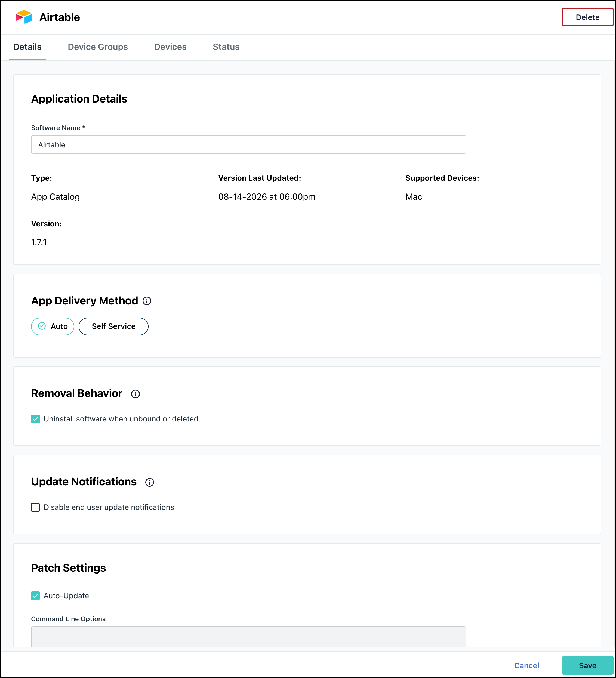Viewport: 616px width, 678px height.
Task: Click the Cancel link
Action: (x=526, y=665)
